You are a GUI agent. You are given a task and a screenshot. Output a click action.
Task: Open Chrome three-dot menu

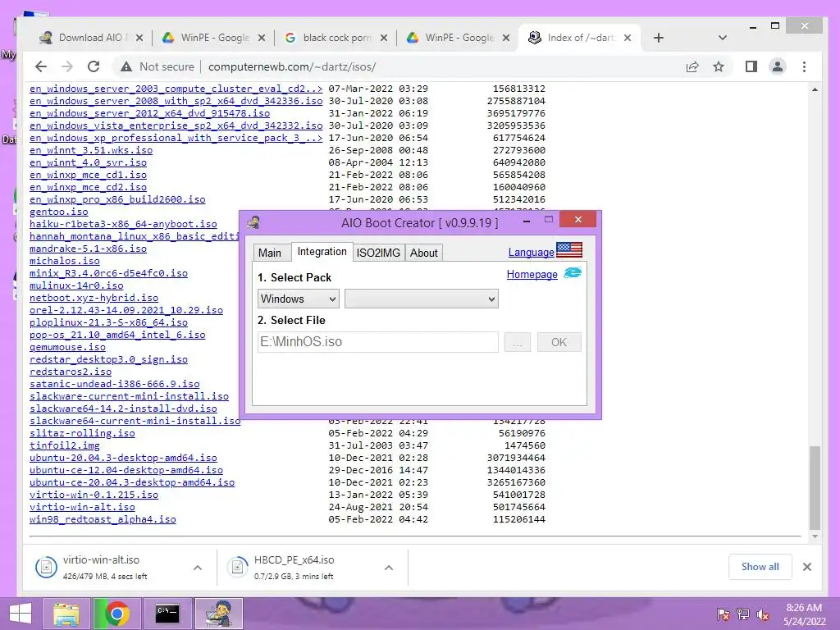click(x=804, y=66)
